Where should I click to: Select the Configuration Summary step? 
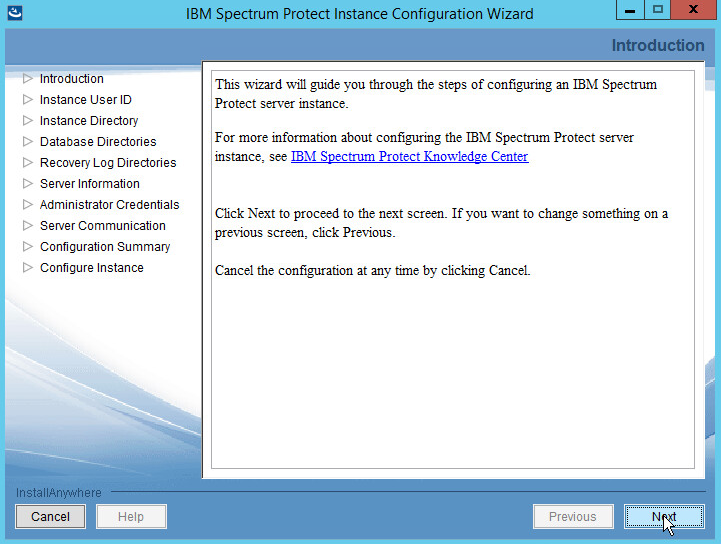coord(104,247)
